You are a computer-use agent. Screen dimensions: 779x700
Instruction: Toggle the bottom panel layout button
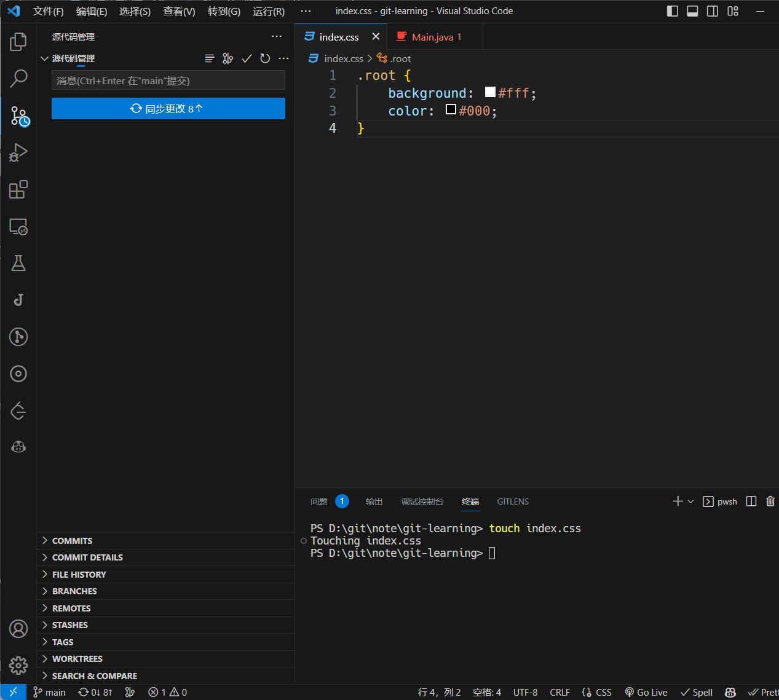point(692,11)
